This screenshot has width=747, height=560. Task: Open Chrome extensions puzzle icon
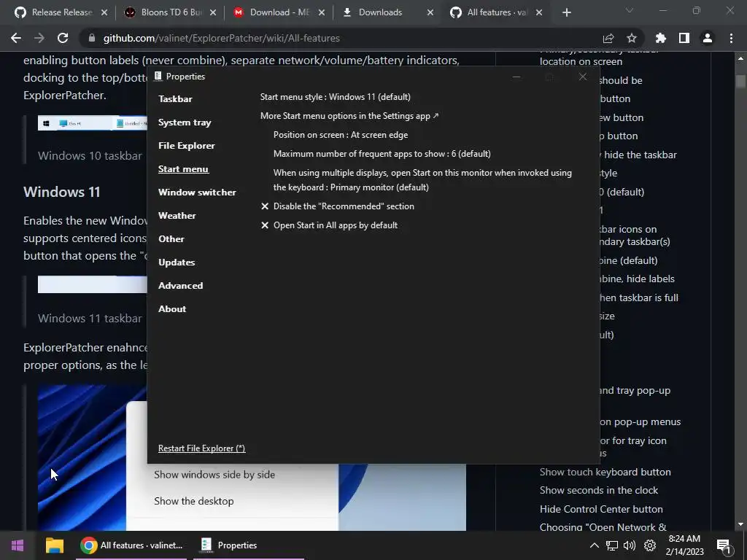tap(661, 38)
